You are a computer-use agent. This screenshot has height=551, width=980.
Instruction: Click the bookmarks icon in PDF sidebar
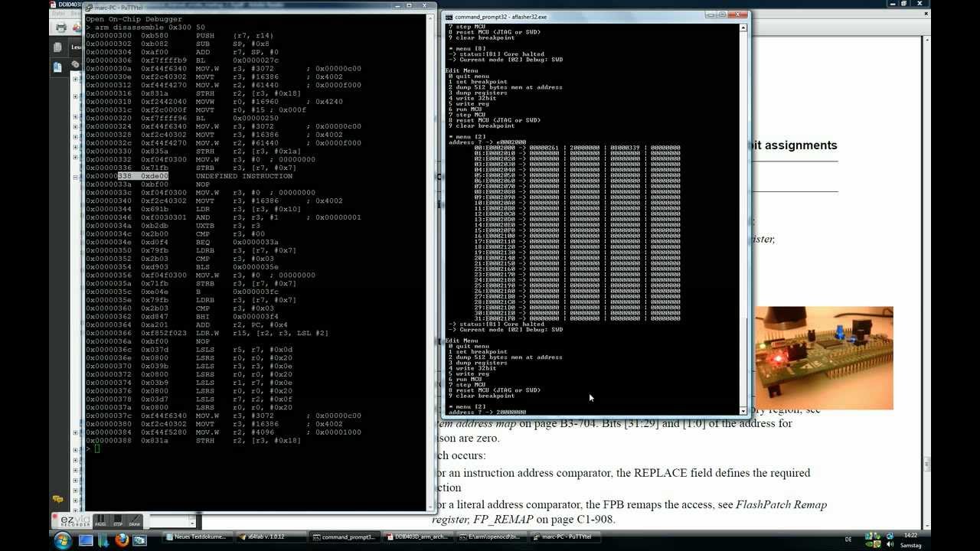tap(57, 67)
